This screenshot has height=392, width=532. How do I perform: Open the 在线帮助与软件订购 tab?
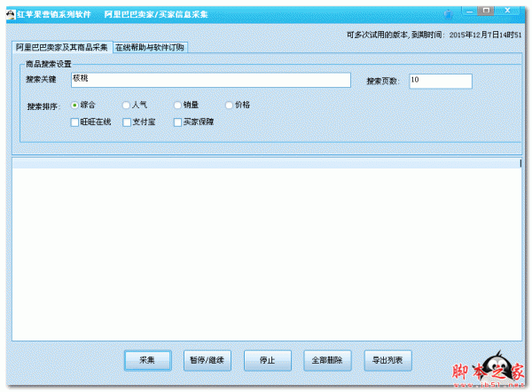(x=150, y=48)
